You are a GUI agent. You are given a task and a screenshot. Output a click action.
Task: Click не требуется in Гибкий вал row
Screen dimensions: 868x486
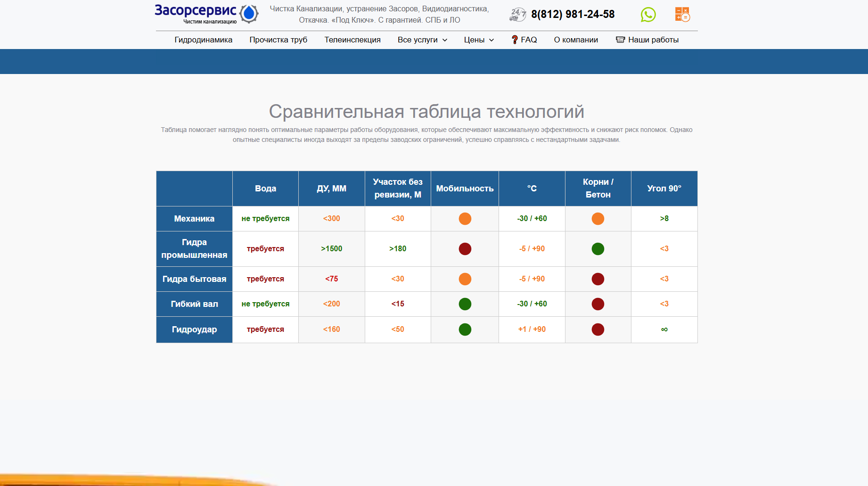[265, 304]
